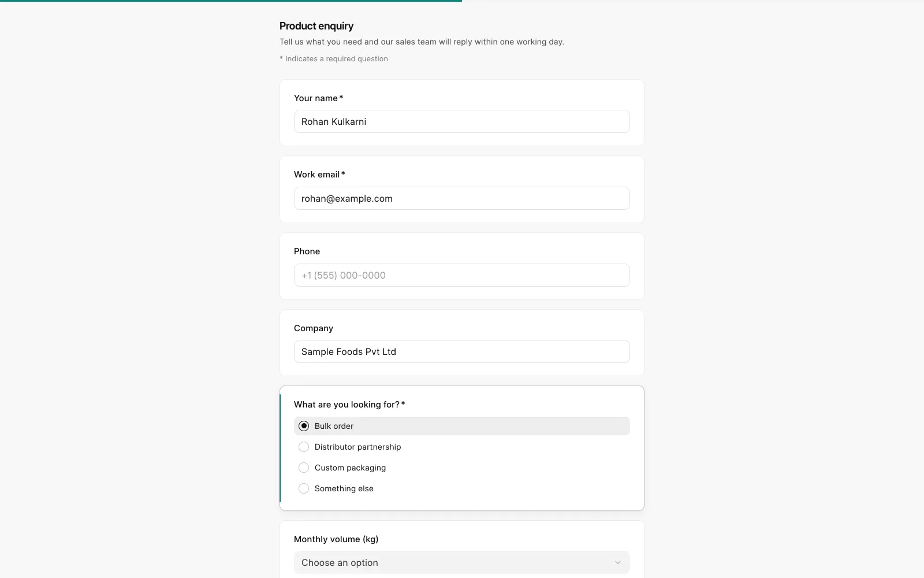This screenshot has width=924, height=578.
Task: Select the Distributor partnership radio option
Action: (461, 447)
